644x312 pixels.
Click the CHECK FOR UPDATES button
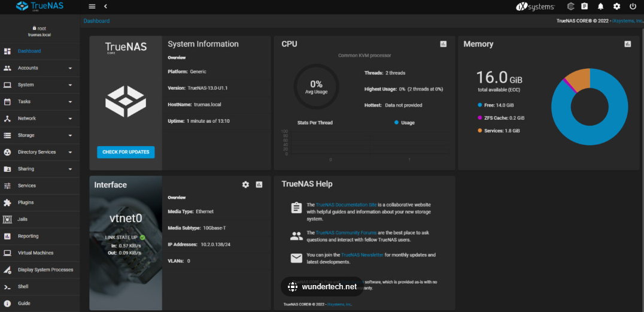pos(126,152)
